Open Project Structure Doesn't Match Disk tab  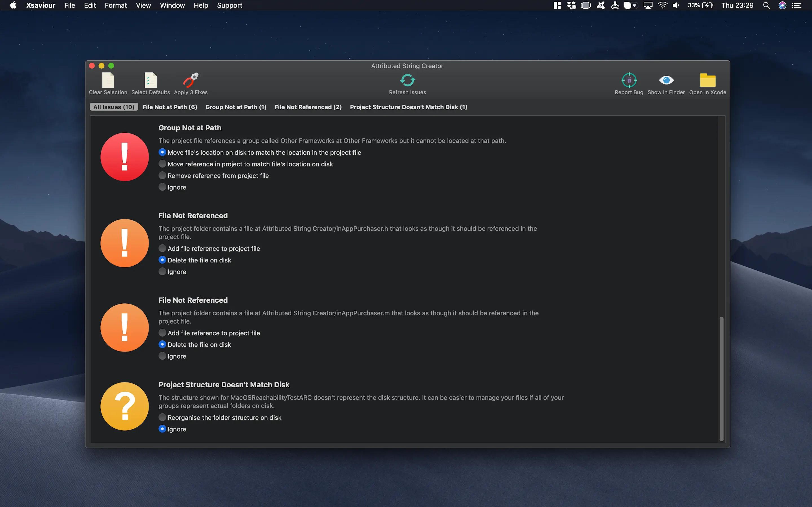(x=408, y=107)
